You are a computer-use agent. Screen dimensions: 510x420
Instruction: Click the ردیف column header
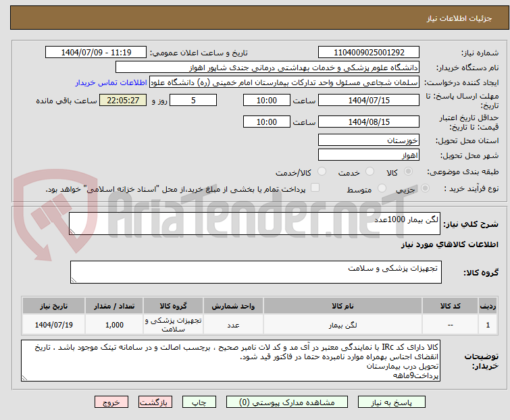(488, 306)
